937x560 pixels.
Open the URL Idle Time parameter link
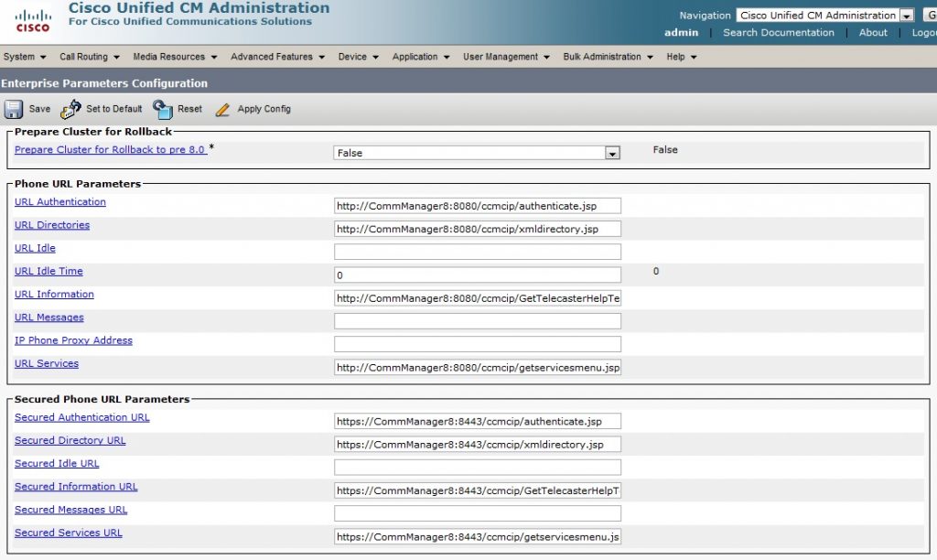click(48, 271)
